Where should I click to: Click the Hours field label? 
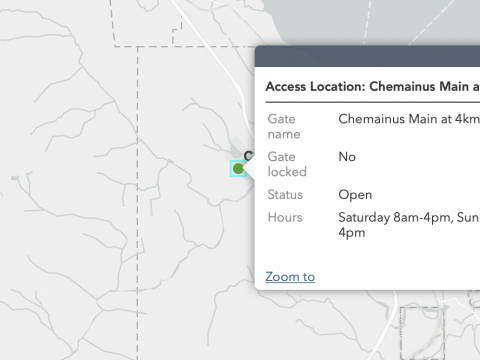pos(285,217)
